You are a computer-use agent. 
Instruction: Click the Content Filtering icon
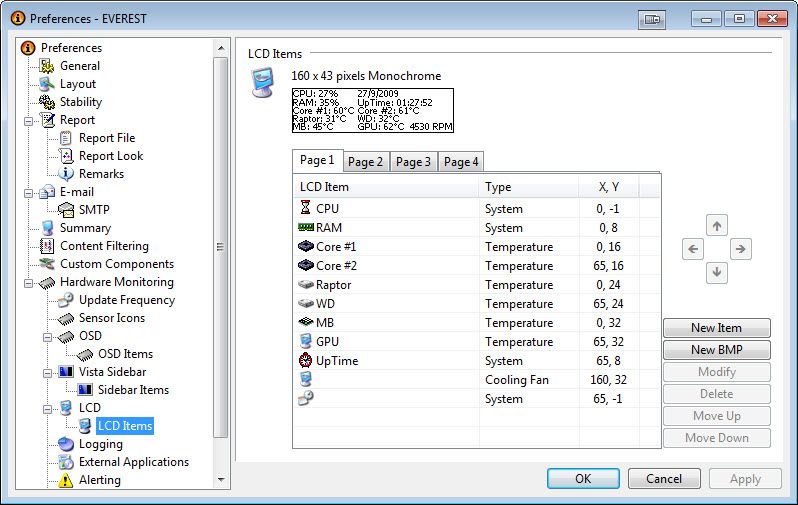tap(47, 246)
